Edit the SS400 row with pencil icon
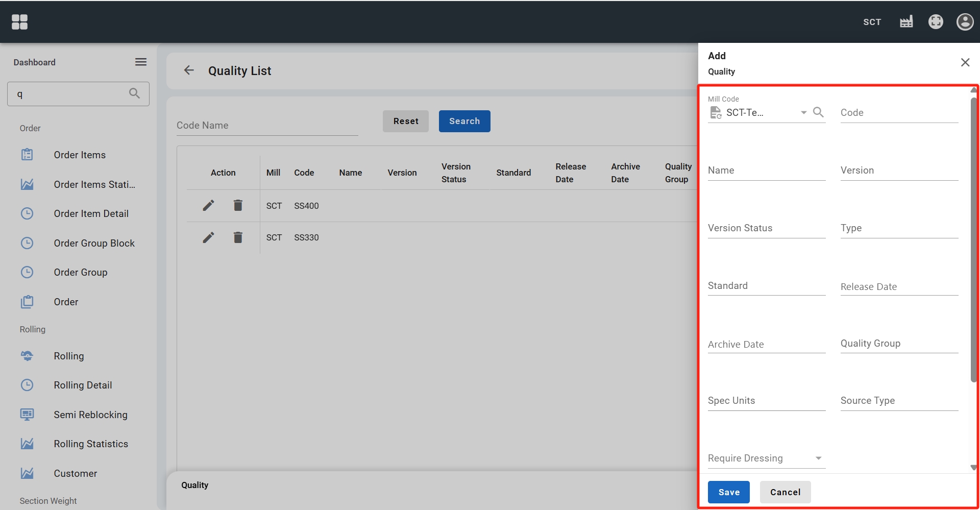 [208, 205]
